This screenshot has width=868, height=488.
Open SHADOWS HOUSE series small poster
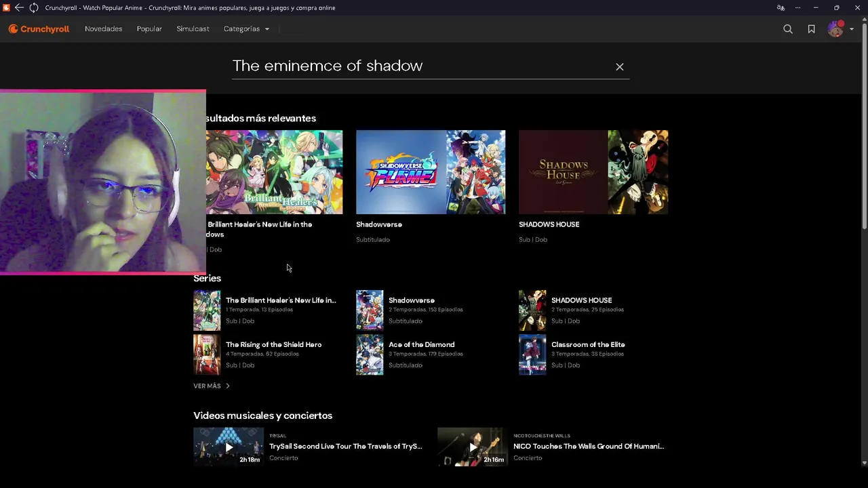tap(532, 310)
